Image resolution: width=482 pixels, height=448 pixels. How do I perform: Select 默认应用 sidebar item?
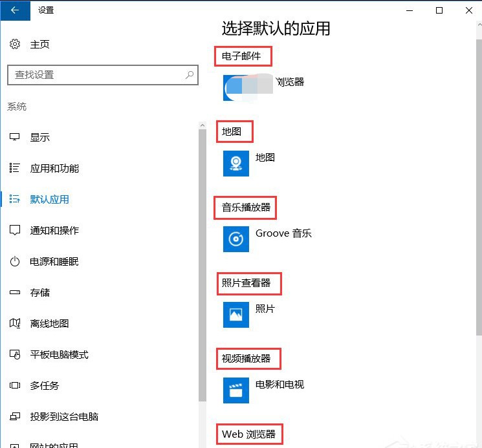click(x=49, y=200)
